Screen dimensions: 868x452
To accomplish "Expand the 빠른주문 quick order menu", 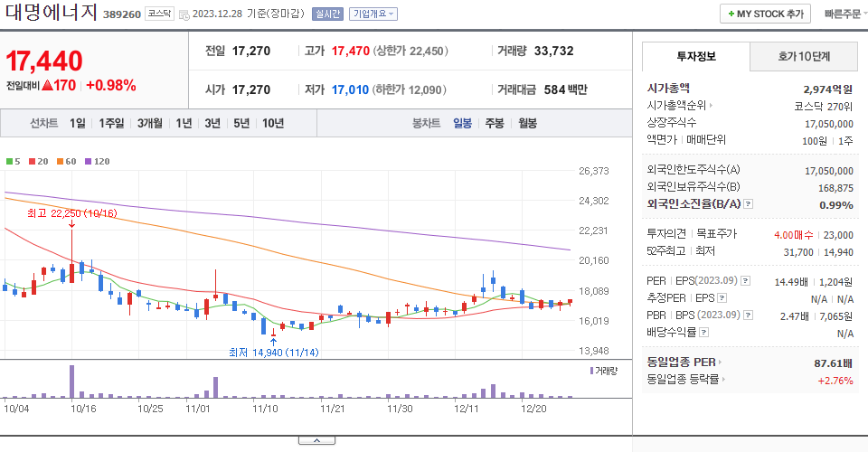I will [x=845, y=14].
